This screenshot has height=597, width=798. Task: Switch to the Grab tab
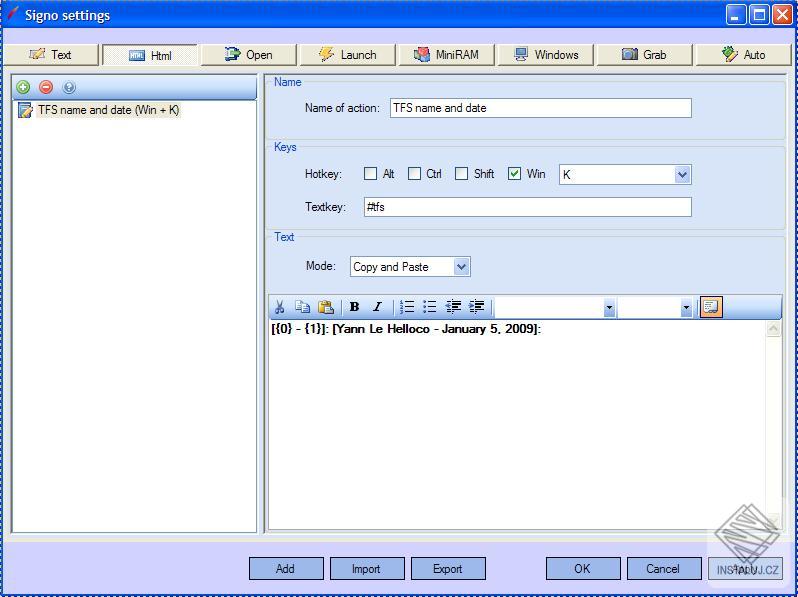[x=644, y=54]
